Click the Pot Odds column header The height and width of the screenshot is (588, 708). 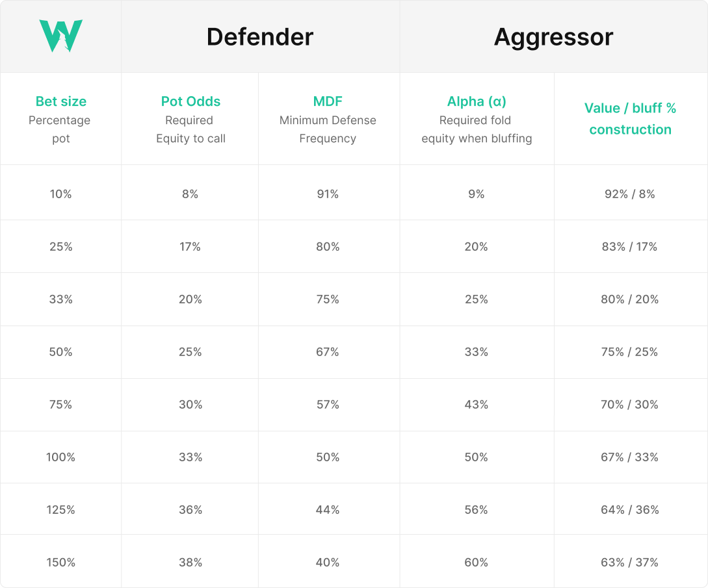pos(190,101)
